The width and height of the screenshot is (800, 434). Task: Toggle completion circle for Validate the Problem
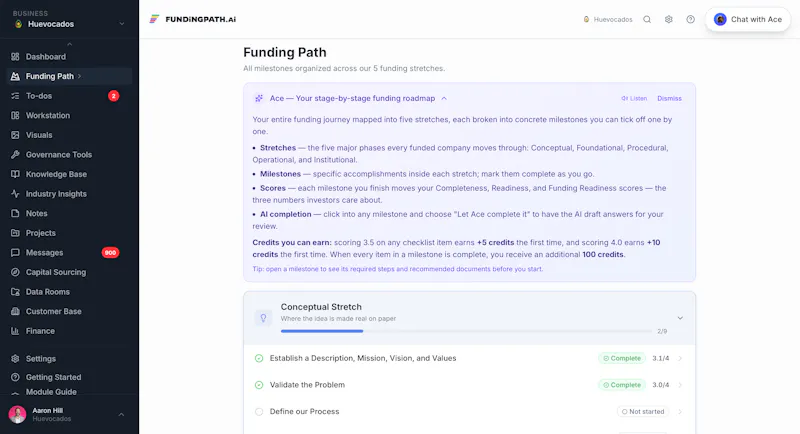coord(259,385)
